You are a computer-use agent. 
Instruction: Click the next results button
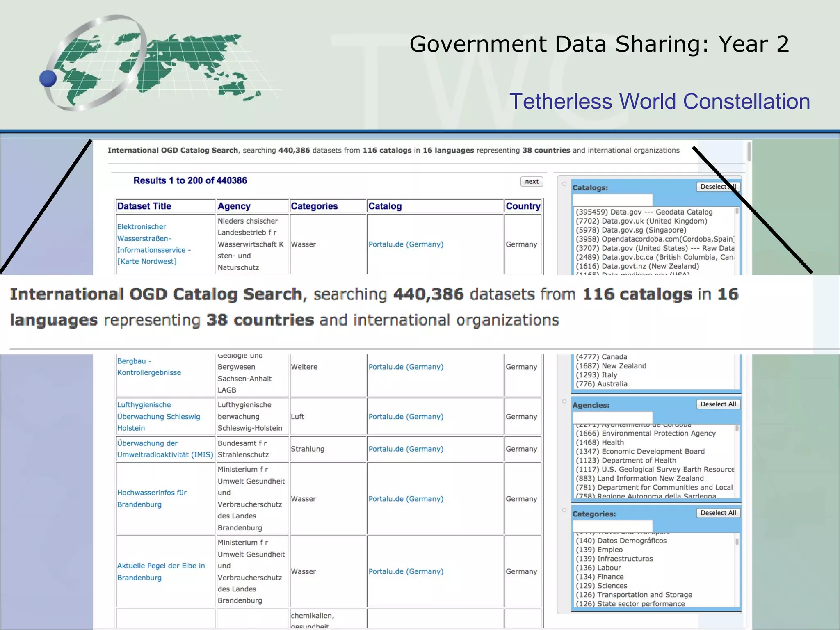click(532, 182)
